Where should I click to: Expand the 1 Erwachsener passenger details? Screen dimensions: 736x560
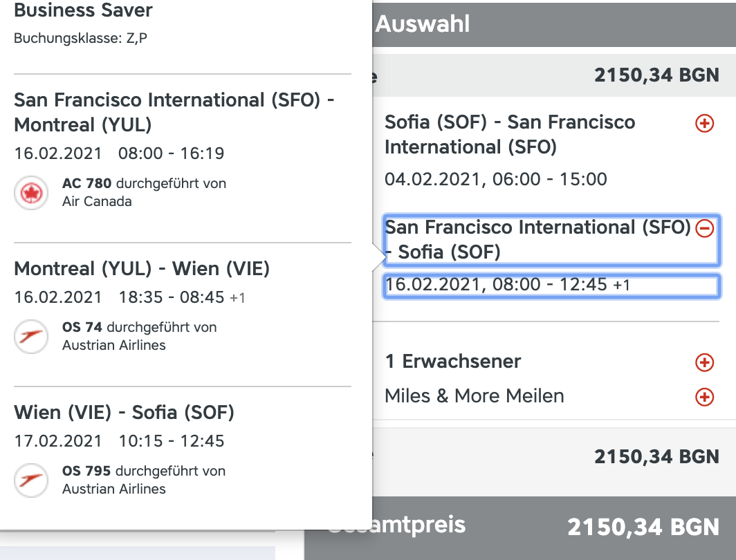704,362
